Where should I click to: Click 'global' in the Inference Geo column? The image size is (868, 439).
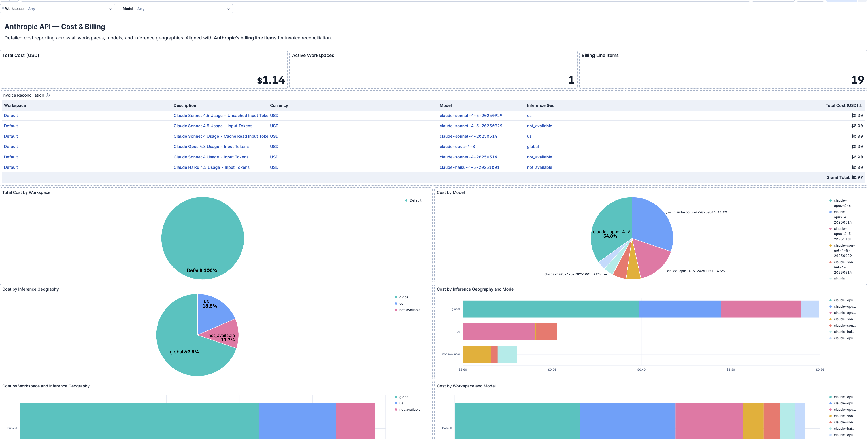533,147
